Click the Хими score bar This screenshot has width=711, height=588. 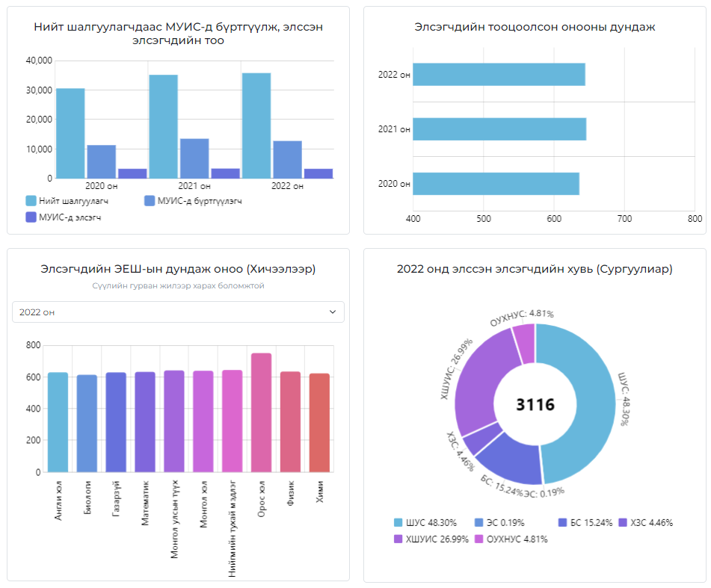pyautogui.click(x=319, y=423)
